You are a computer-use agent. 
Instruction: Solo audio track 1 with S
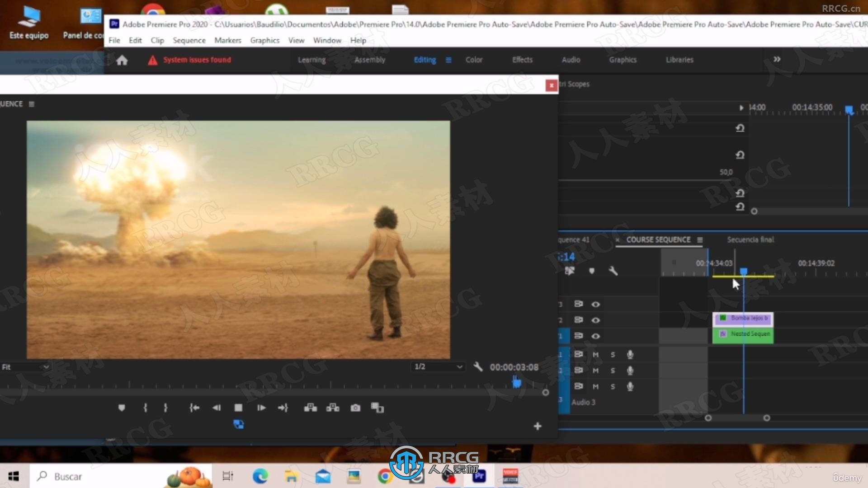[613, 355]
